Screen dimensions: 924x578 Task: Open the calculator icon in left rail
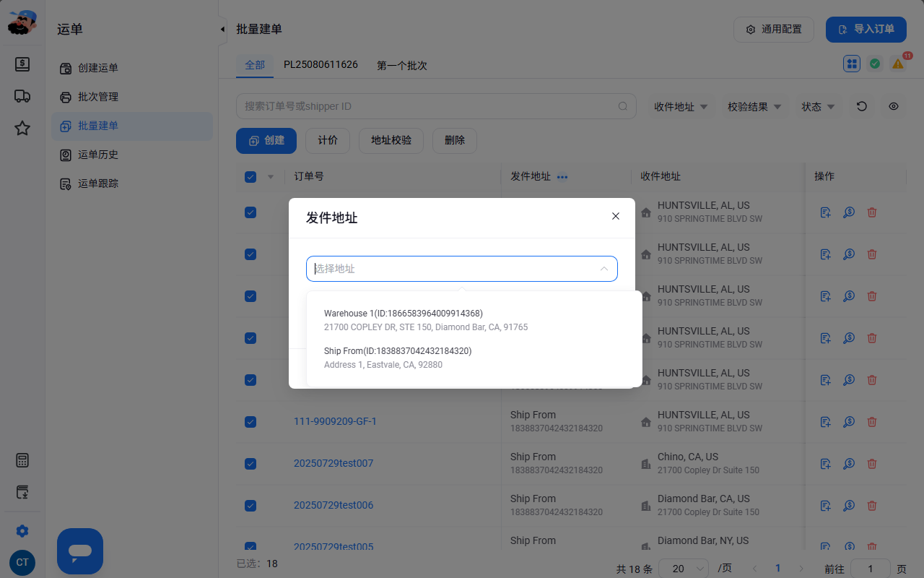[x=22, y=460]
